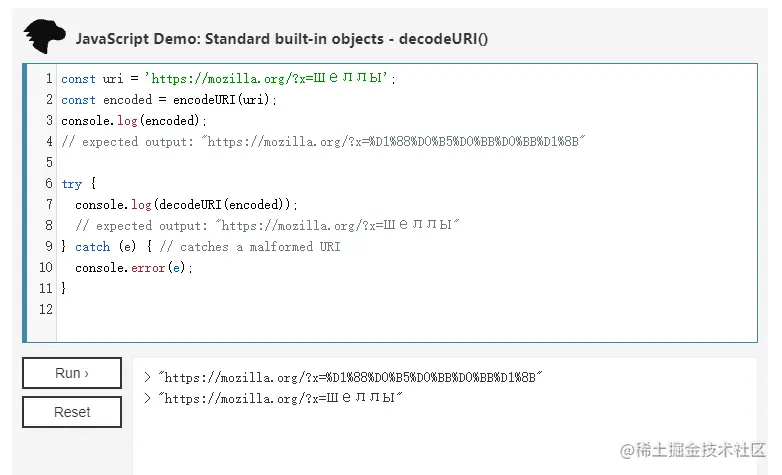Click the closing brace on line 11
The width and height of the screenshot is (782, 475).
coord(65,288)
